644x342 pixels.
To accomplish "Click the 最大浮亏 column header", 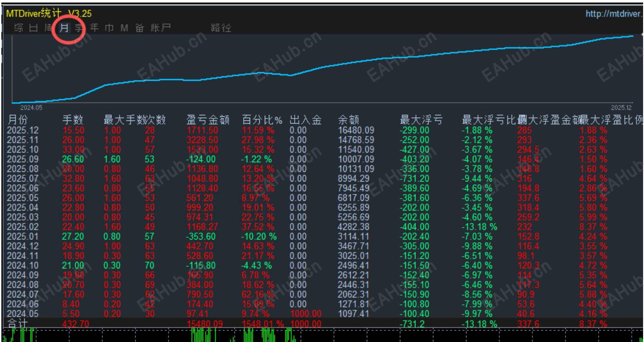I will click(x=422, y=120).
